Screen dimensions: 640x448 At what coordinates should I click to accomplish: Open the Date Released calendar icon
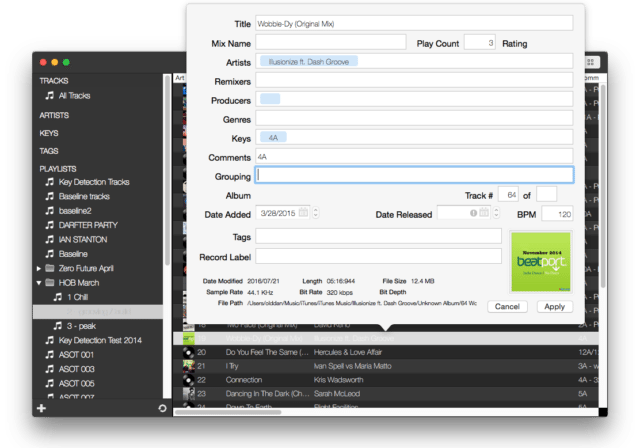point(484,213)
